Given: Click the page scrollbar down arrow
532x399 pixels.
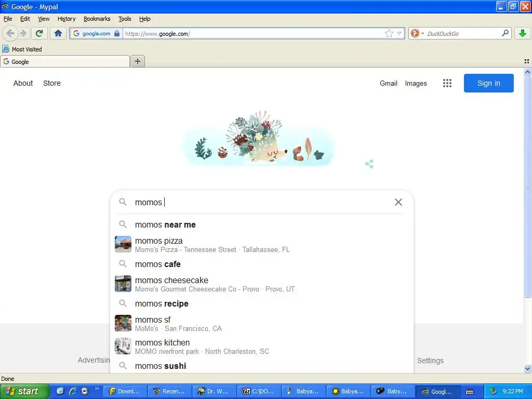Looking at the screenshot, I should pyautogui.click(x=527, y=368).
